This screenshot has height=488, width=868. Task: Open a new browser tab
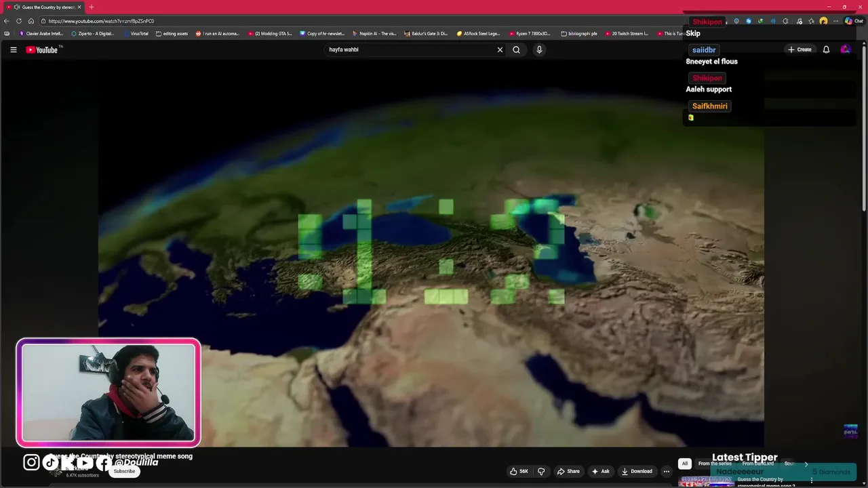(x=92, y=7)
